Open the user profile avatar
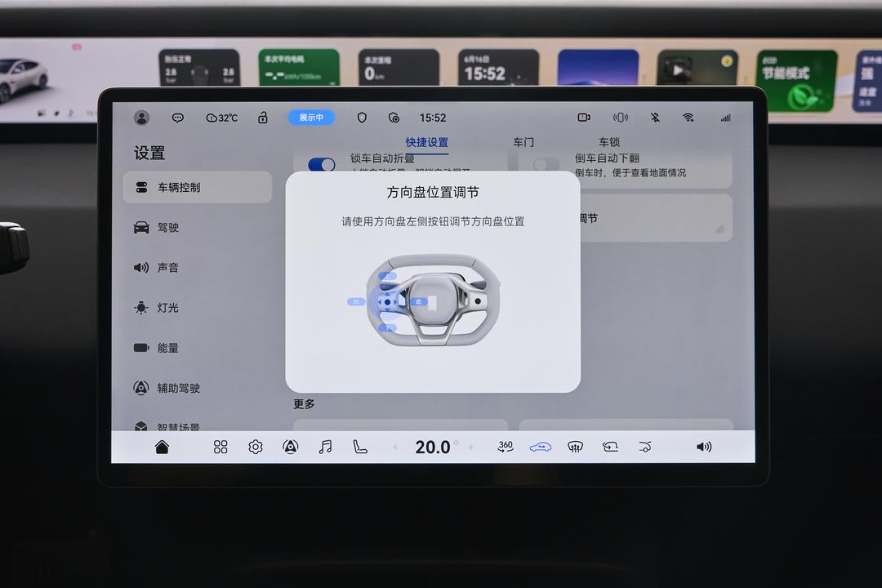The image size is (882, 588). [142, 118]
